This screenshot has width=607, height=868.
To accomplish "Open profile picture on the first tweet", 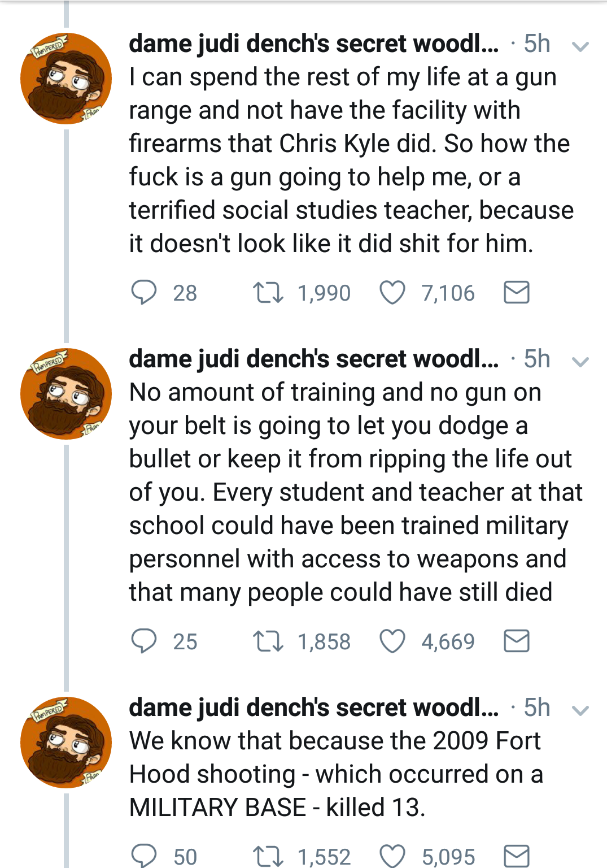I will [66, 79].
